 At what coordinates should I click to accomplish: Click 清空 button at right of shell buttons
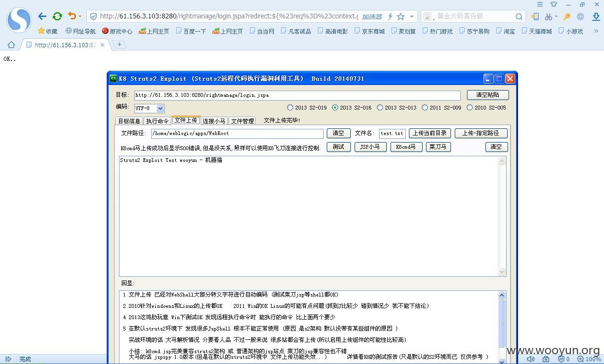click(496, 147)
